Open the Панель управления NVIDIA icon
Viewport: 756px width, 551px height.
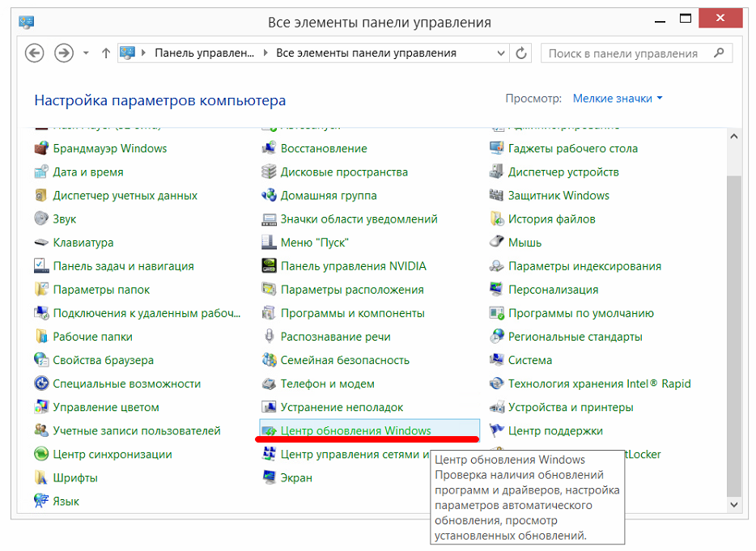tap(270, 266)
